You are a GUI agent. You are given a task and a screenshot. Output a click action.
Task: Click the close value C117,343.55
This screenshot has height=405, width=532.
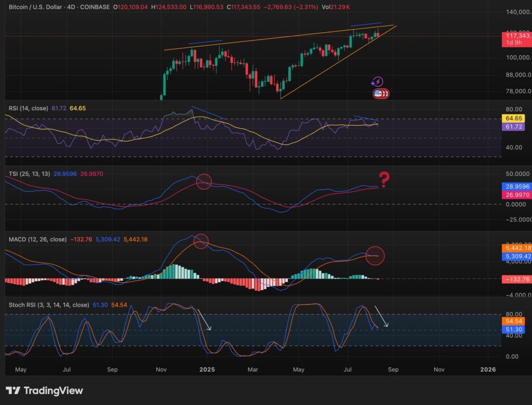[244, 7]
